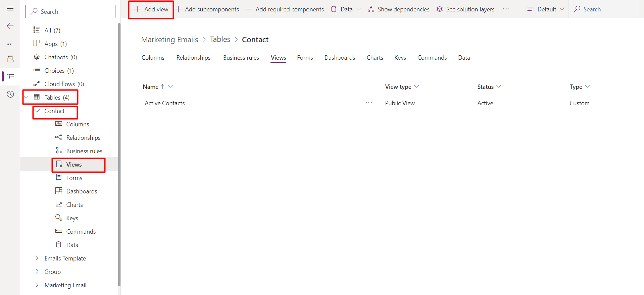Click the sidebar Search input field
This screenshot has height=295, width=644.
coord(70,12)
